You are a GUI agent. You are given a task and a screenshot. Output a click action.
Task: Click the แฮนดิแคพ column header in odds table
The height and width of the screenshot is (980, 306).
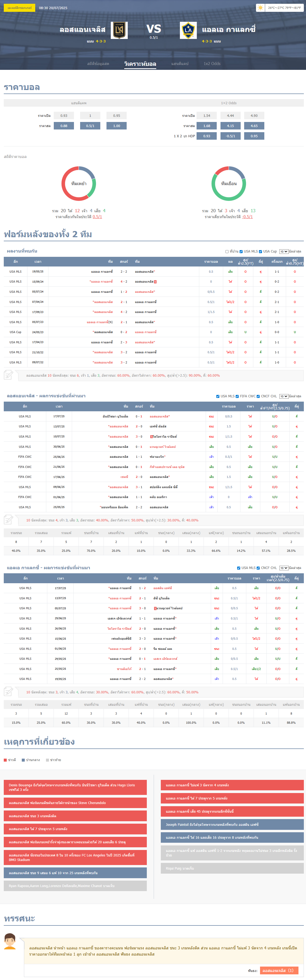(79, 103)
